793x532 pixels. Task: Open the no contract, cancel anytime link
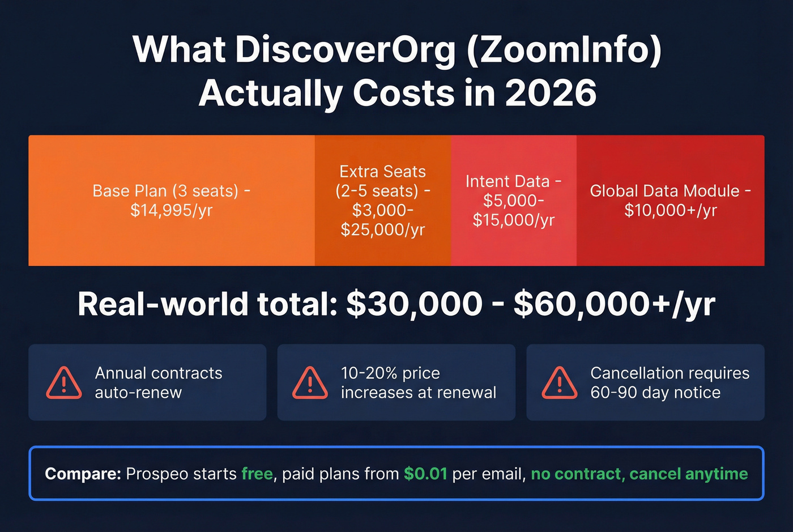pyautogui.click(x=639, y=474)
